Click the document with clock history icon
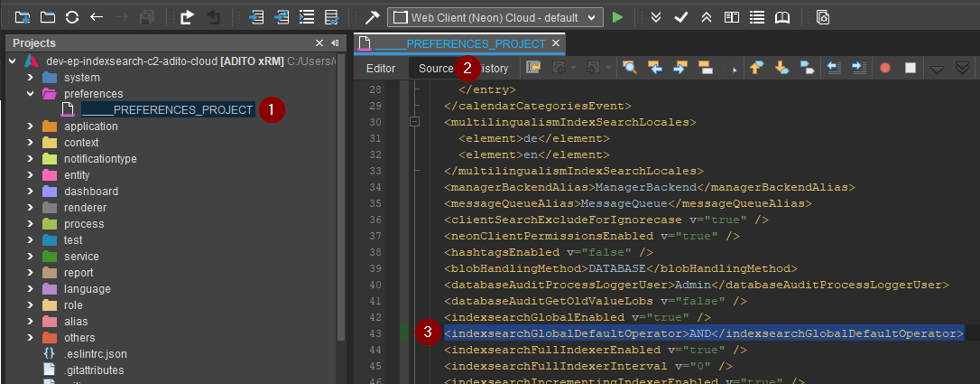980x384 pixels. [x=823, y=17]
